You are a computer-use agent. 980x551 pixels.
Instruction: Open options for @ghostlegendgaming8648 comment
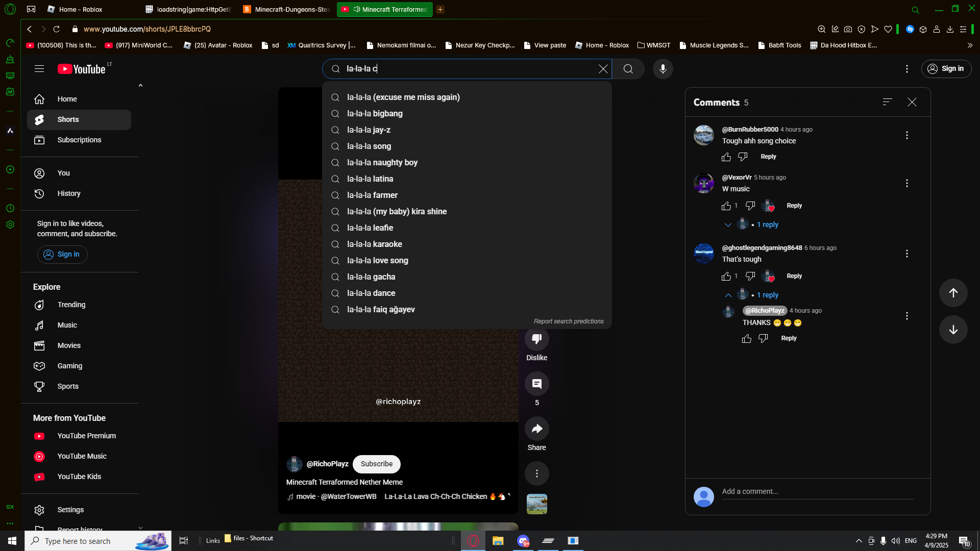[x=907, y=254]
